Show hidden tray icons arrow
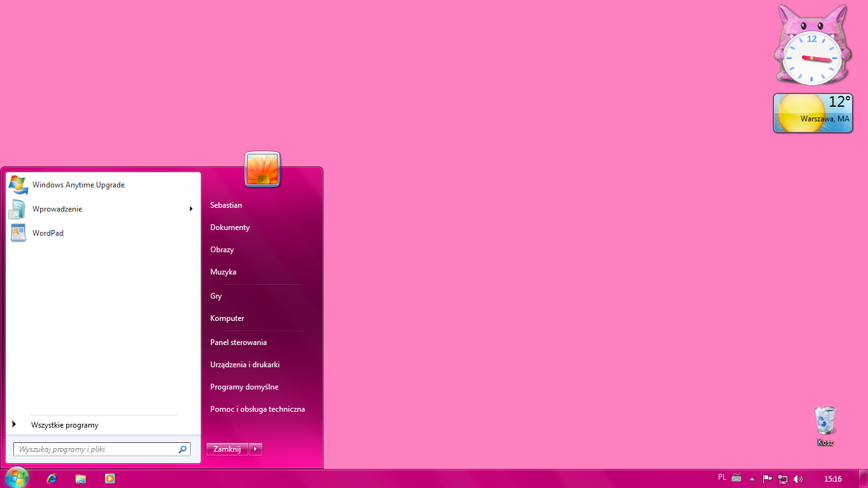 pos(752,479)
